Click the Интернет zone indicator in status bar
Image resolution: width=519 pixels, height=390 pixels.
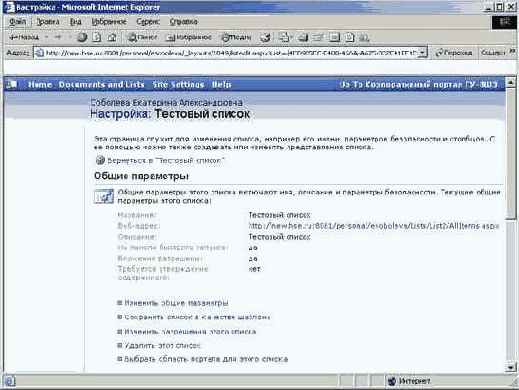coord(410,381)
